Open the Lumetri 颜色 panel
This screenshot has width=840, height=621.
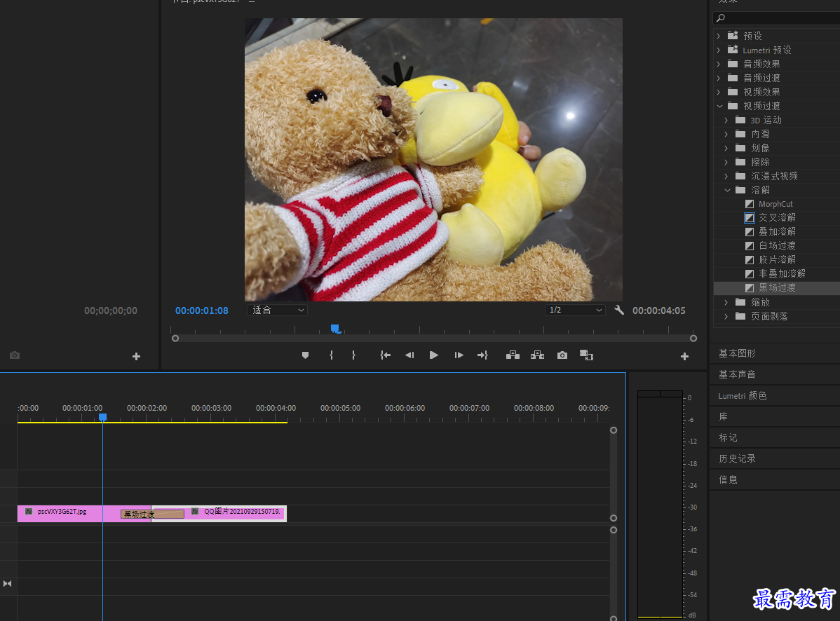[743, 395]
